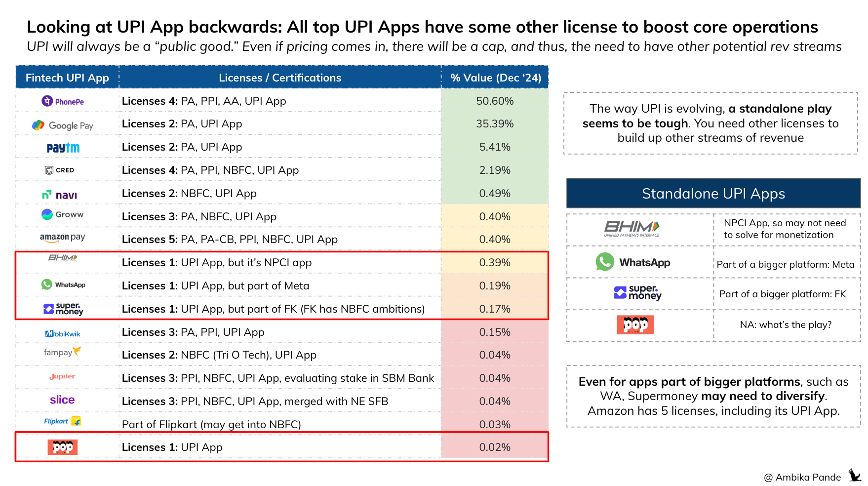This screenshot has width=868, height=486.
Task: Click the % Value (Dec '24) column header
Action: pos(495,78)
